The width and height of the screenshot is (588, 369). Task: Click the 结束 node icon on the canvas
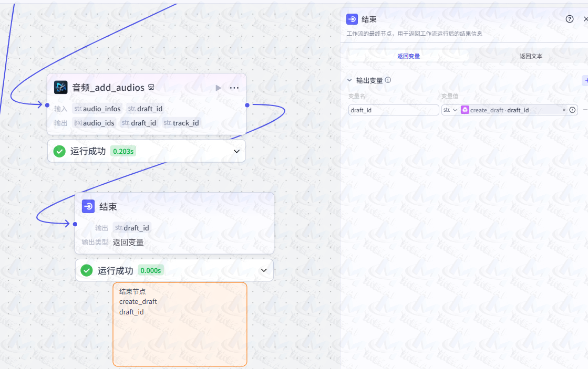(88, 206)
